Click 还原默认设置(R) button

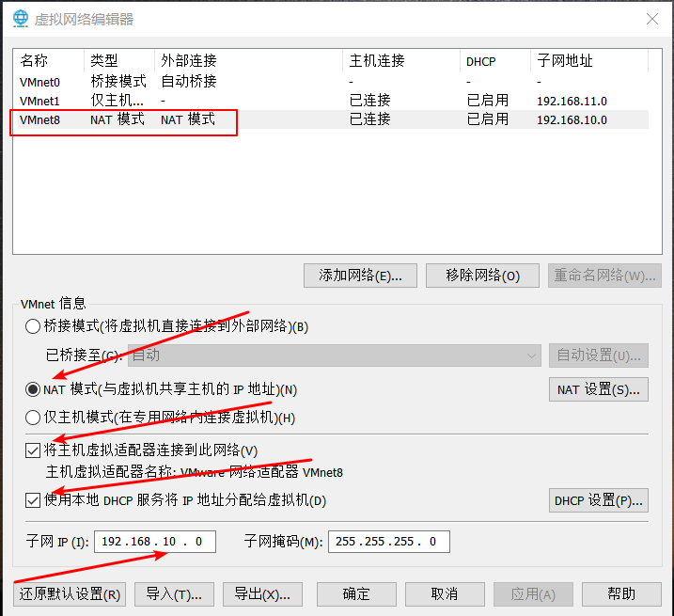70,594
